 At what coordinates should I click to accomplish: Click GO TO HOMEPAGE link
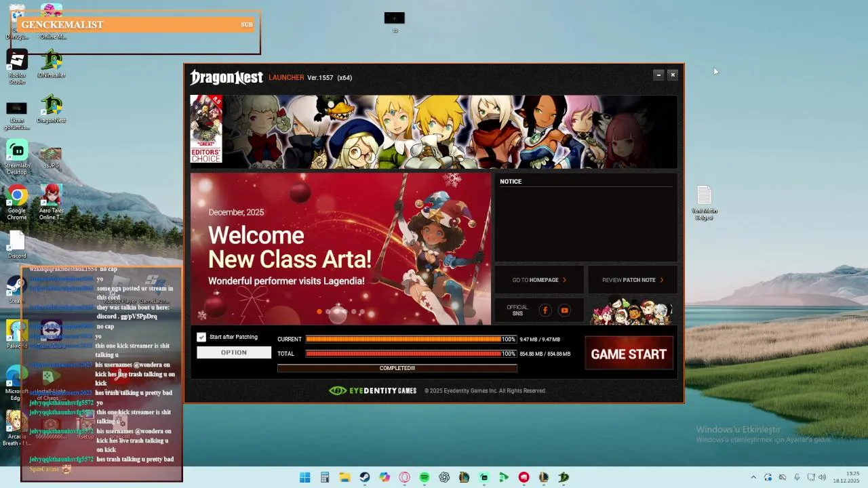coord(539,280)
